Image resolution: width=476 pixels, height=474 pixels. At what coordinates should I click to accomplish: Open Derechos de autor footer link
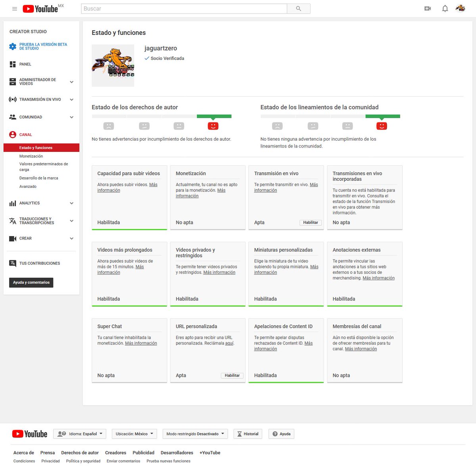coord(80,453)
